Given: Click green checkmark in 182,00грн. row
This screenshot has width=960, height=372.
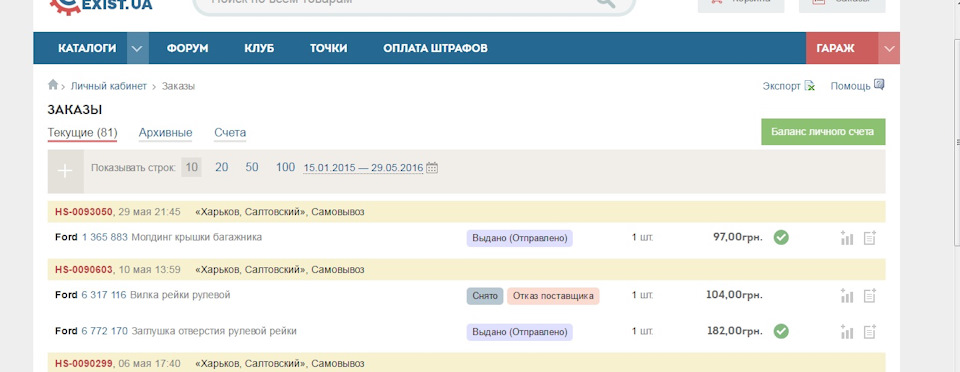Looking at the screenshot, I should (781, 331).
